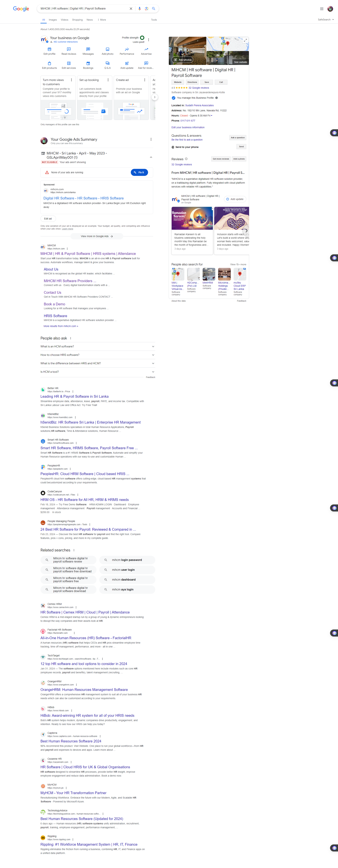Viewport: 338px width, 868px height.
Task: Open Performance stats
Action: pos(127,51)
